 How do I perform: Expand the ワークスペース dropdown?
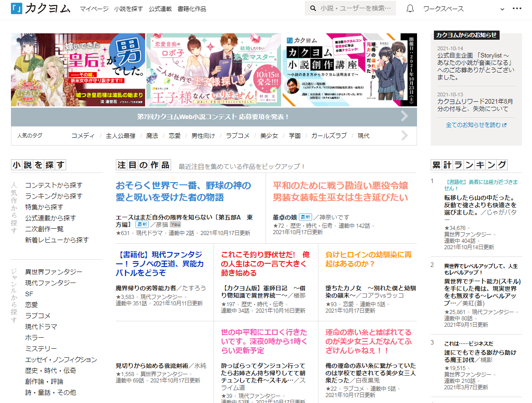click(x=502, y=9)
